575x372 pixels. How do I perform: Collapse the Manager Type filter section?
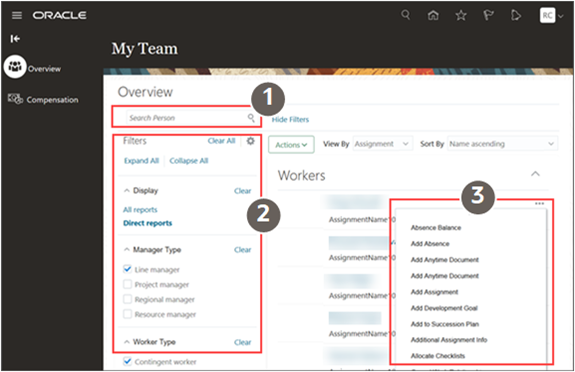(127, 249)
